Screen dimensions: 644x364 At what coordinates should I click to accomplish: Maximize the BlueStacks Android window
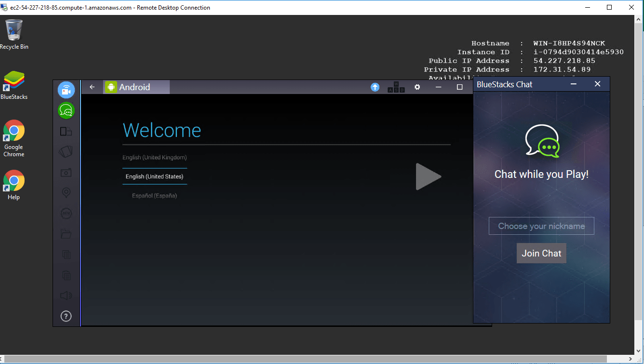click(x=459, y=87)
